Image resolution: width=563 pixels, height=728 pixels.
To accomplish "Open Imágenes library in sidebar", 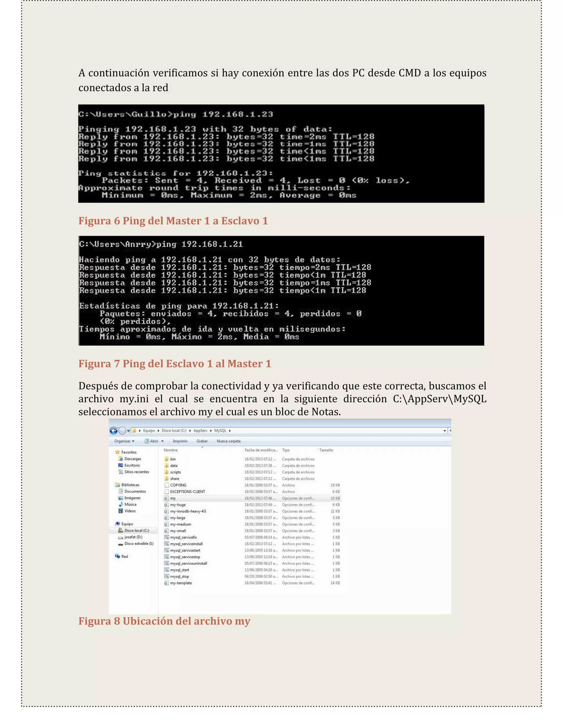I will 133,498.
